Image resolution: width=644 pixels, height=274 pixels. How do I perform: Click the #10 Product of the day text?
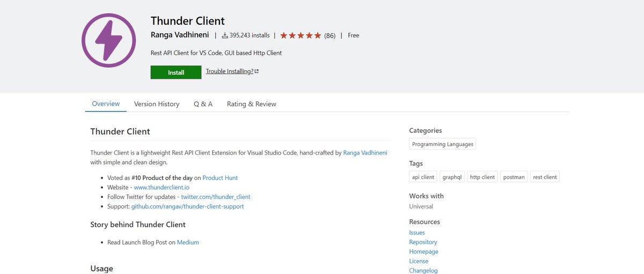pyautogui.click(x=163, y=177)
